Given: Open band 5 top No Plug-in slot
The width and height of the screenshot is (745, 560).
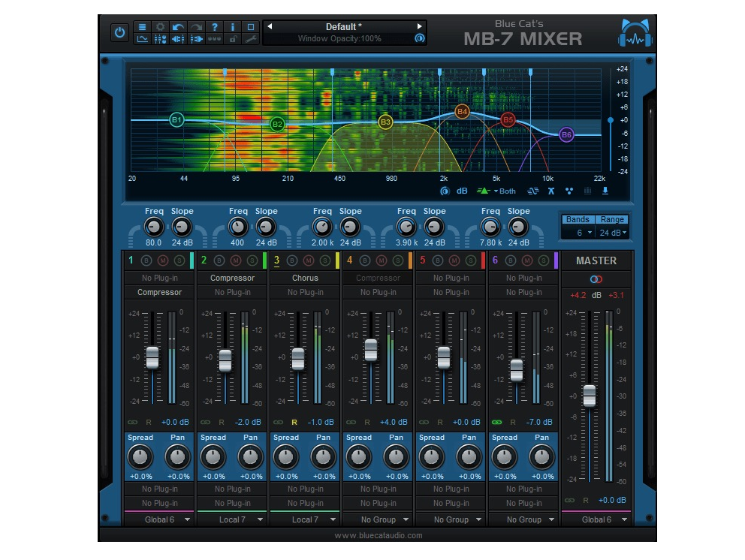Looking at the screenshot, I should 451,278.
